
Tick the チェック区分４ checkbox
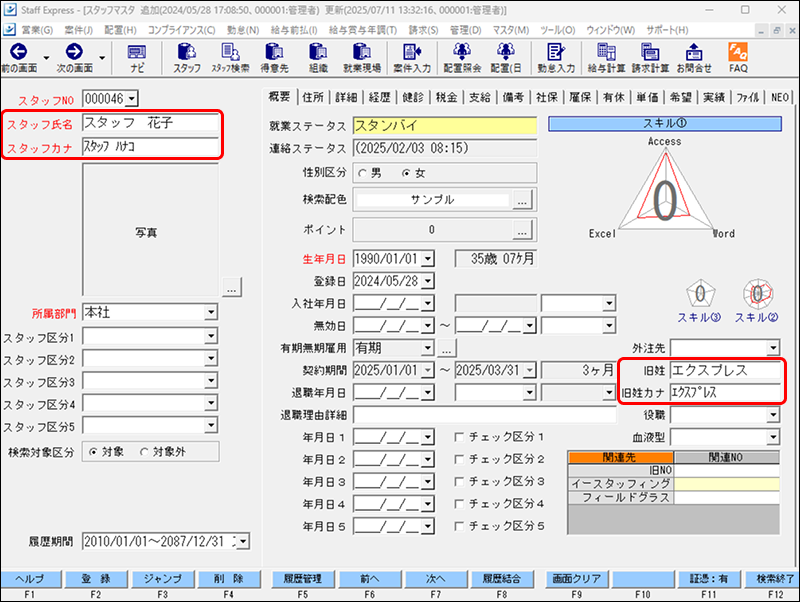(459, 504)
